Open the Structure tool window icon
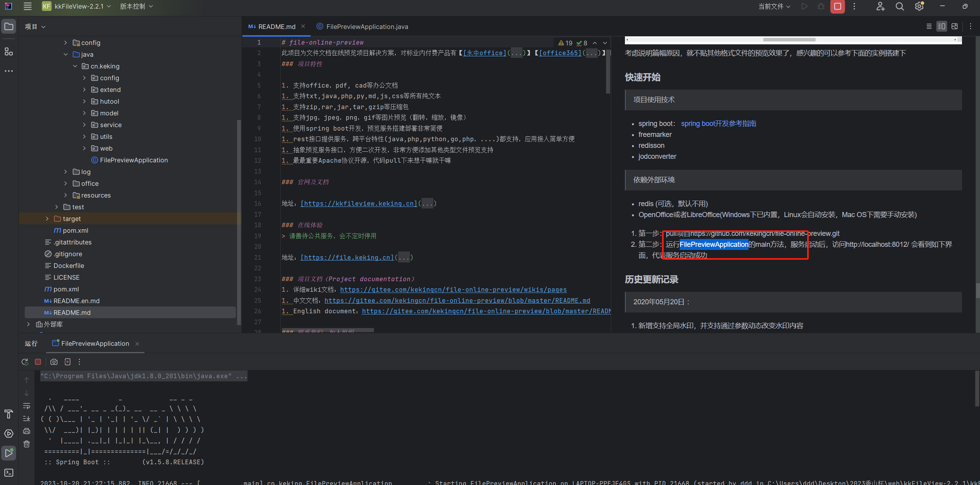Image resolution: width=980 pixels, height=485 pixels. click(x=9, y=52)
